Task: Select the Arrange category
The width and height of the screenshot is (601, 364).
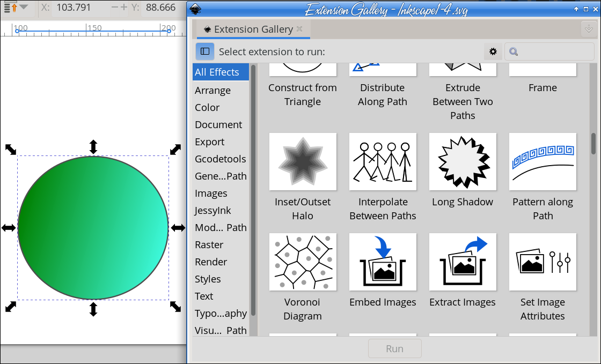Action: tap(221, 91)
